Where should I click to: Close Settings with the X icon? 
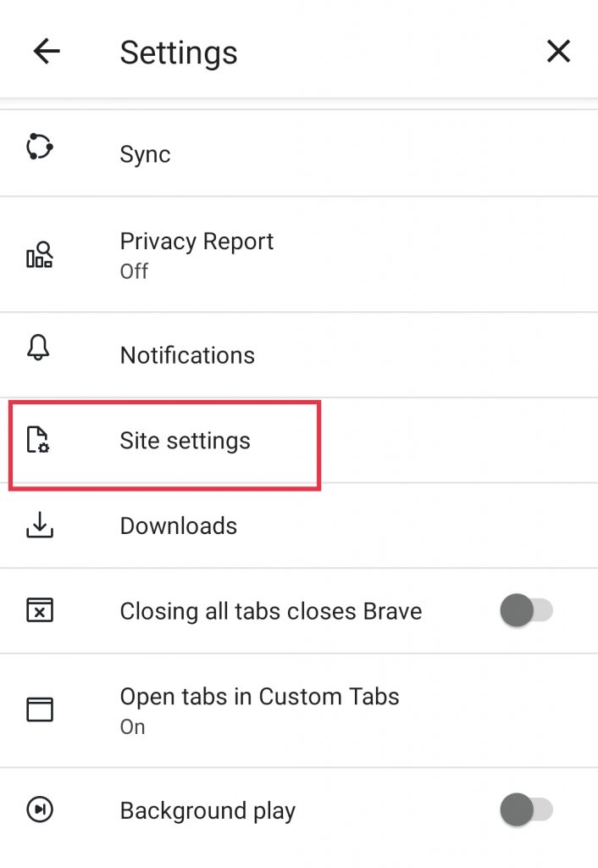pyautogui.click(x=558, y=53)
